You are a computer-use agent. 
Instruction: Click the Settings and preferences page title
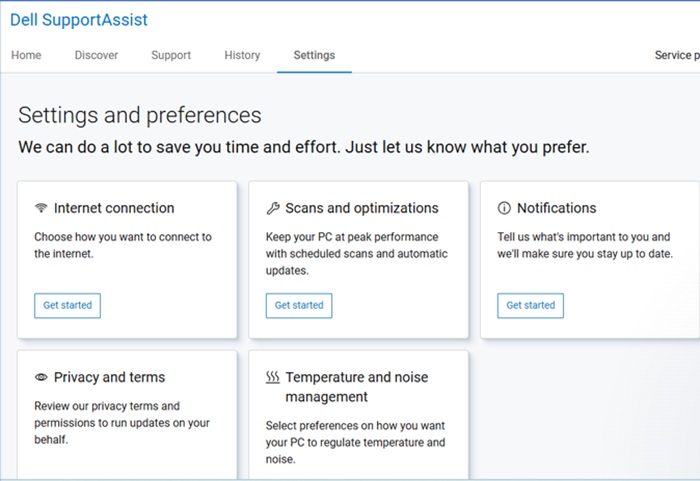(140, 115)
